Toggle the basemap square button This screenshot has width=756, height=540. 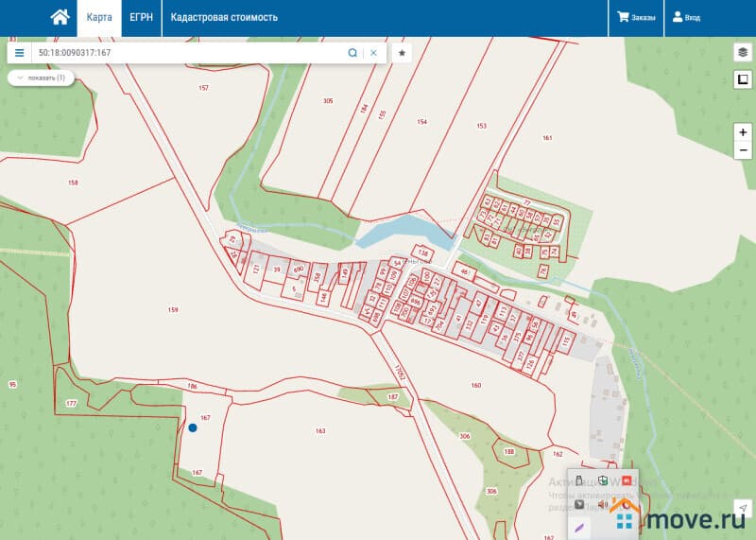click(743, 79)
